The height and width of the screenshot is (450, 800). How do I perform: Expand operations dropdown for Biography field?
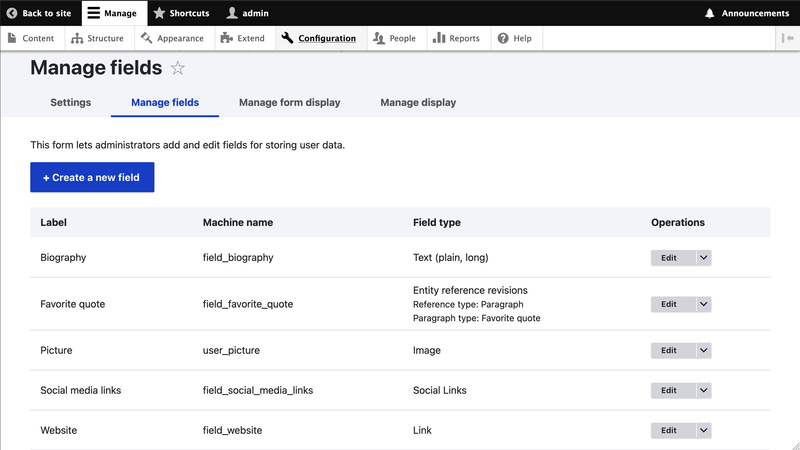tap(704, 257)
